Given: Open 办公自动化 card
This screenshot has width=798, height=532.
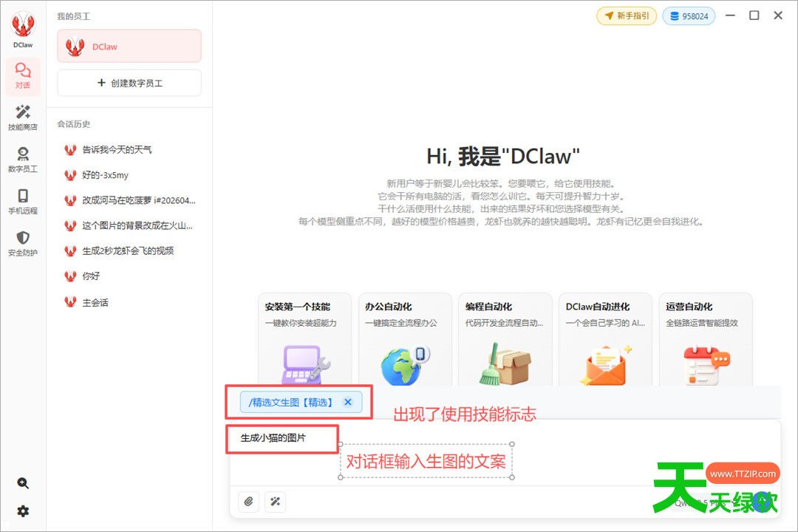Looking at the screenshot, I should 405,338.
